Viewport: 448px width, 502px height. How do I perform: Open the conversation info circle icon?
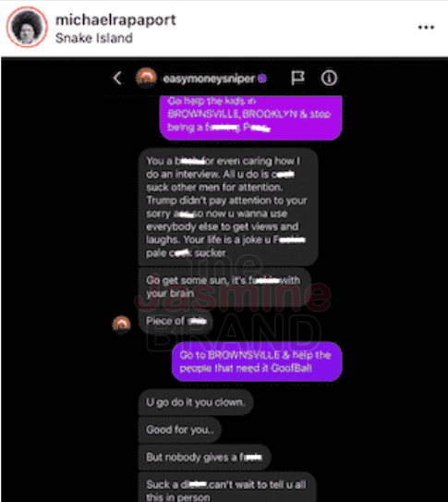[x=329, y=78]
